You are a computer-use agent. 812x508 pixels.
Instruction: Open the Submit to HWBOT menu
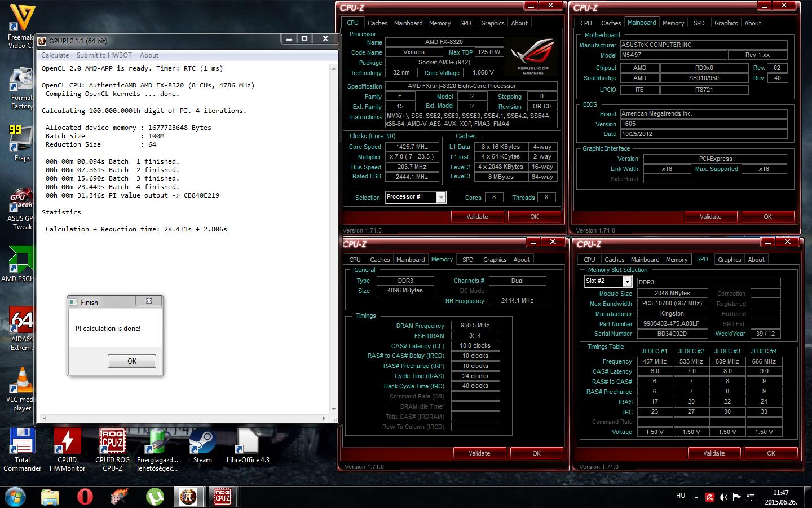[104, 55]
